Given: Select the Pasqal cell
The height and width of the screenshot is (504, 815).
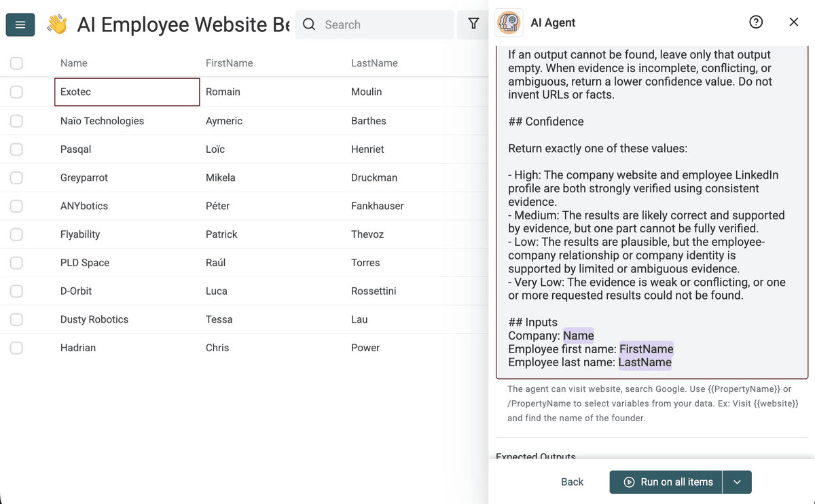Looking at the screenshot, I should point(127,149).
